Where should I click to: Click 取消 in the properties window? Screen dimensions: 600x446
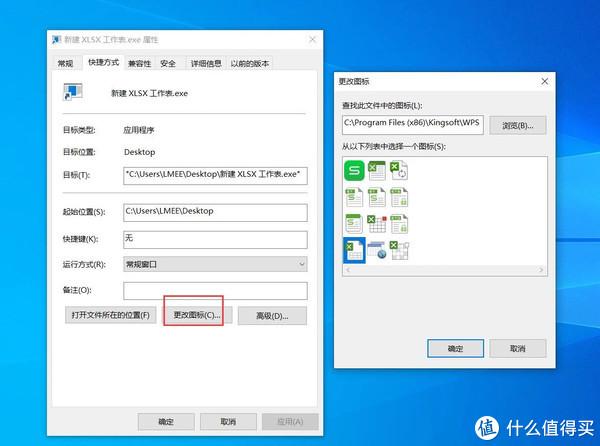pos(228,422)
